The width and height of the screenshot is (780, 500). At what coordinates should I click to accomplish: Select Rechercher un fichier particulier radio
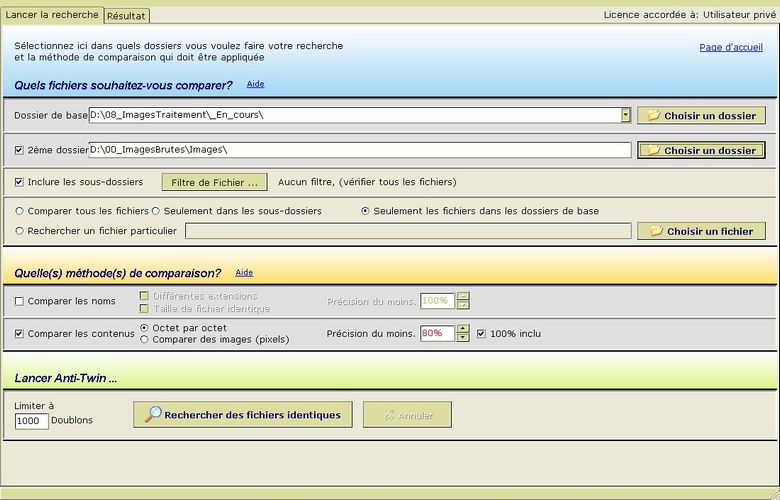point(20,231)
